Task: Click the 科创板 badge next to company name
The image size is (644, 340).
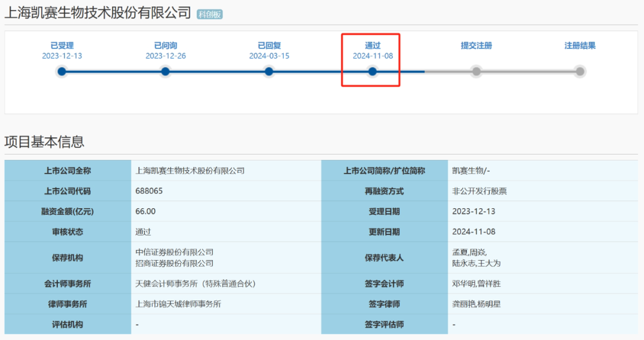Action: [210, 14]
